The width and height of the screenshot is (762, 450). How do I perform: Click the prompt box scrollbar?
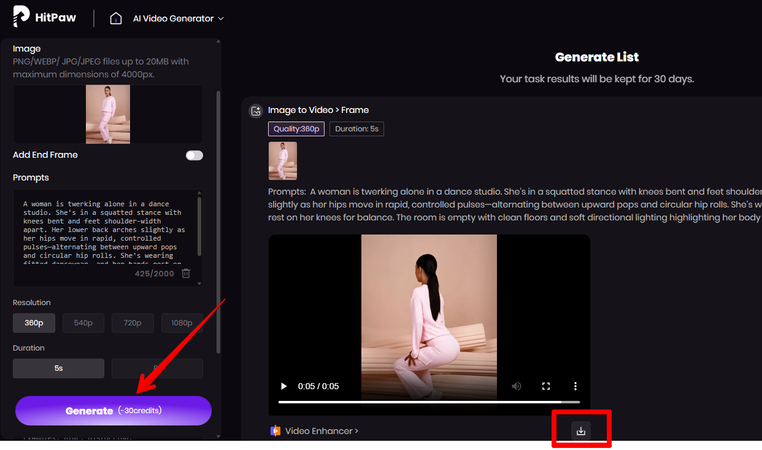point(199,226)
